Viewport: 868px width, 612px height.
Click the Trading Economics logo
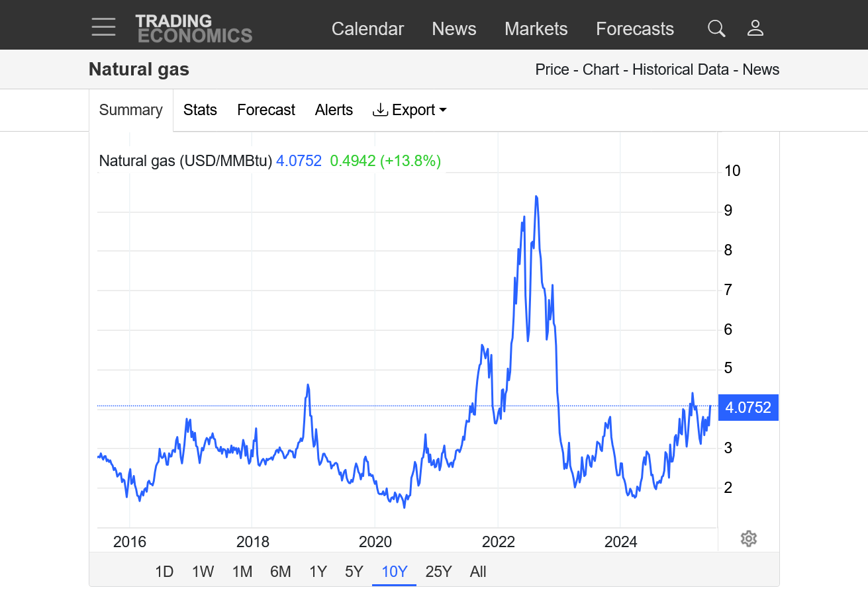[193, 28]
